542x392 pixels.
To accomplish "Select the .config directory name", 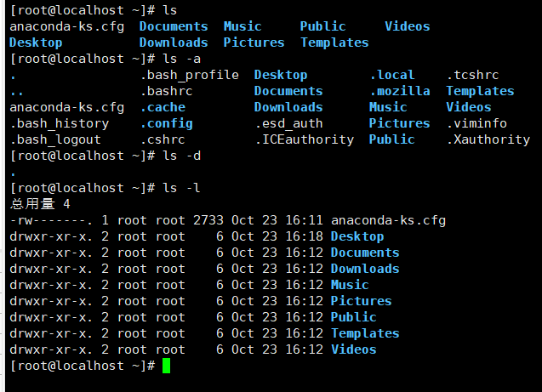I will (x=166, y=123).
